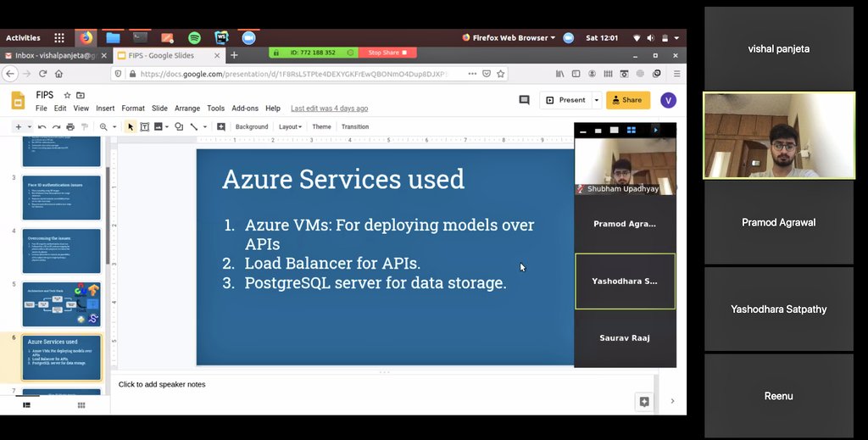Choose the Select cursor tool
Image resolution: width=868 pixels, height=440 pixels.
click(x=130, y=126)
